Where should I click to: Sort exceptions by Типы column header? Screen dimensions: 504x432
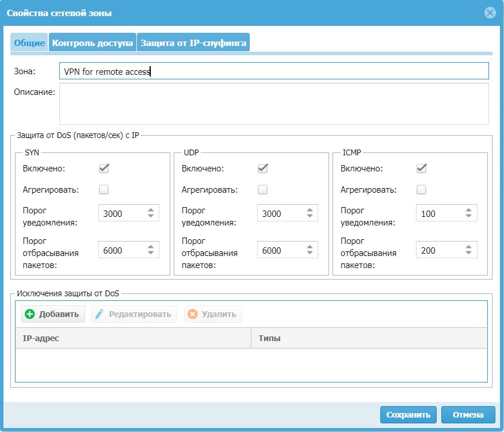[x=369, y=338]
